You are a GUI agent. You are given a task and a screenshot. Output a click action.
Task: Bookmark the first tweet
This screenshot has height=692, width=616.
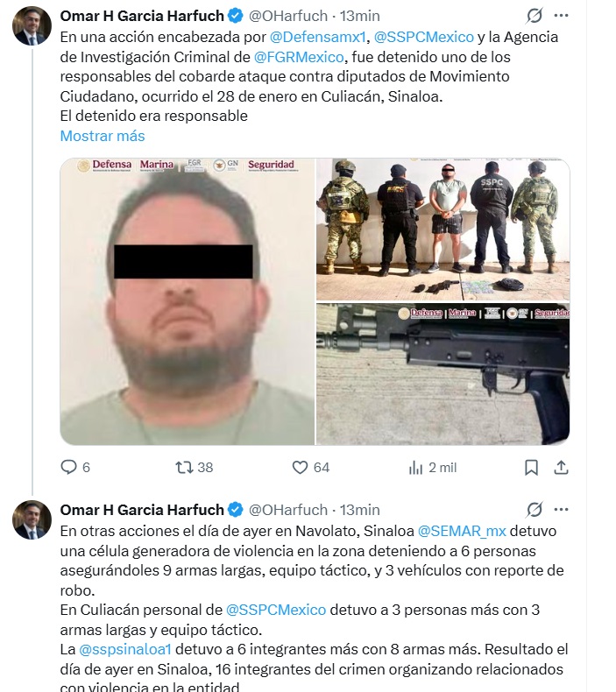pos(531,468)
